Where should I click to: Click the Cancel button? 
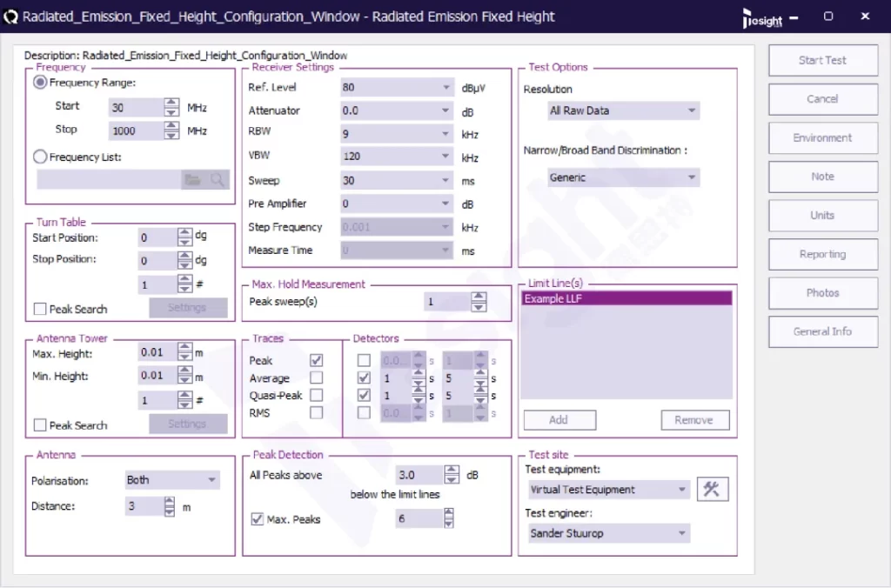pyautogui.click(x=823, y=99)
